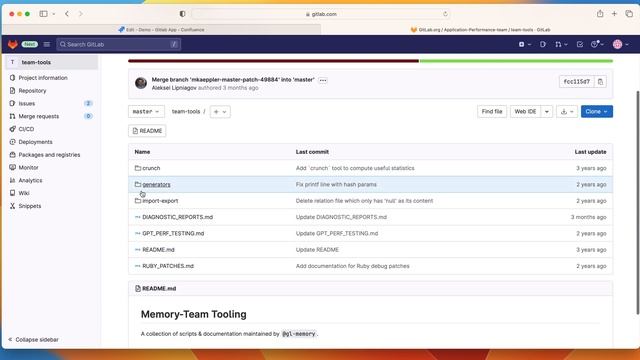Toggle the Safari sidebar button

[43, 14]
